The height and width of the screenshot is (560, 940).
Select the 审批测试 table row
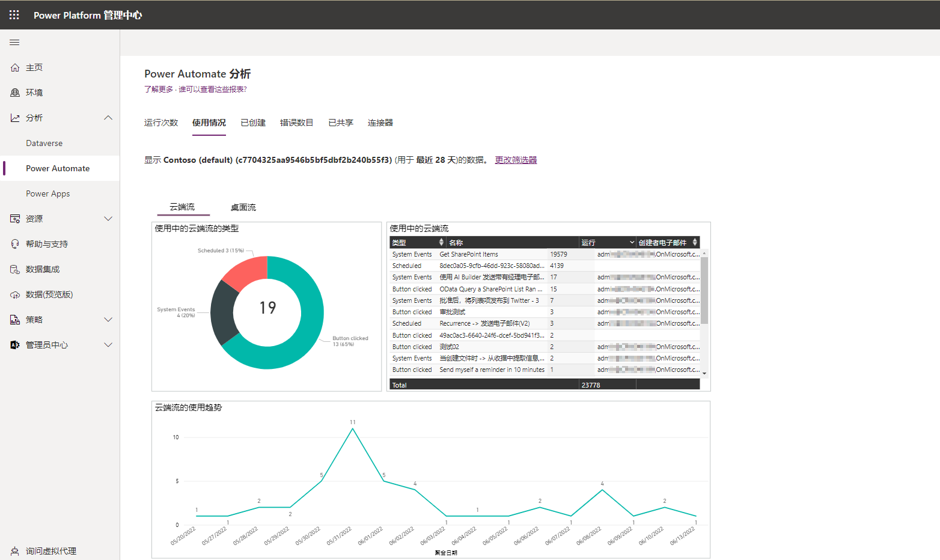(x=545, y=312)
